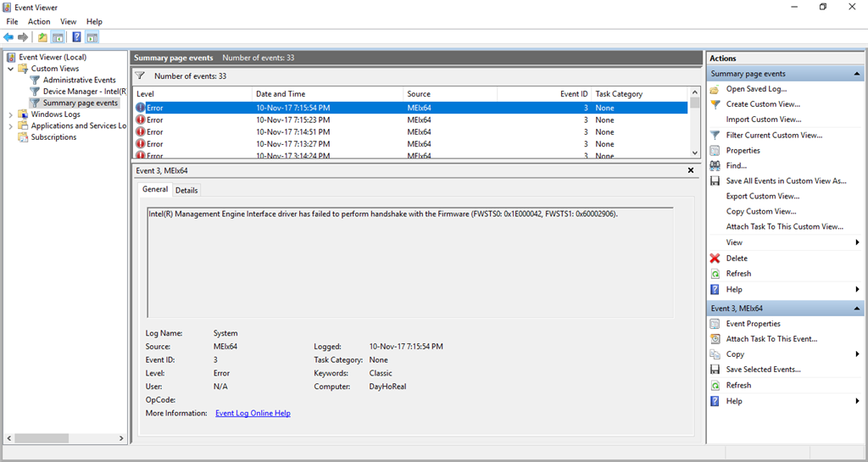The width and height of the screenshot is (868, 462).
Task: Sort by Source column header
Action: click(x=450, y=94)
